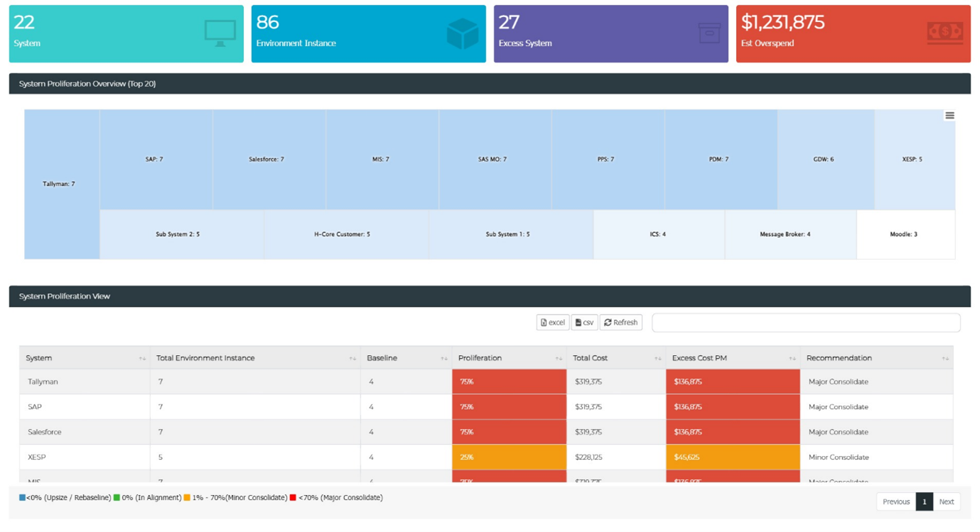Click Major Consolidate recommendation in SAP row

(x=876, y=407)
